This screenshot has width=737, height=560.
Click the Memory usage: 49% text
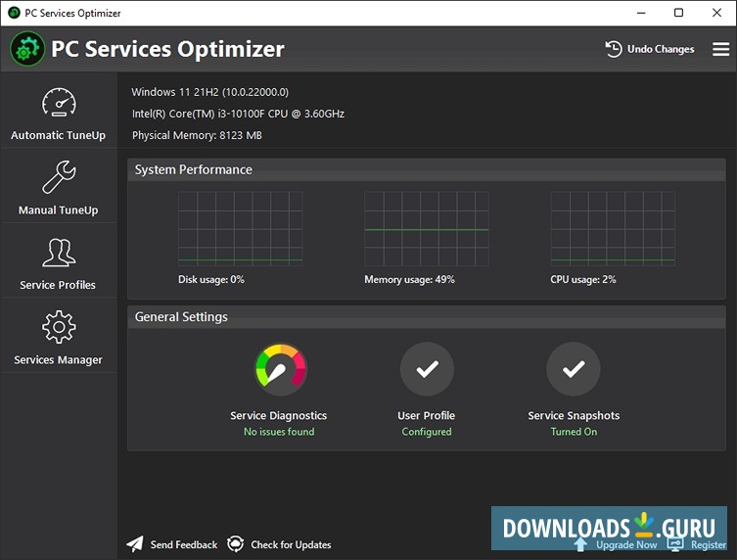409,279
